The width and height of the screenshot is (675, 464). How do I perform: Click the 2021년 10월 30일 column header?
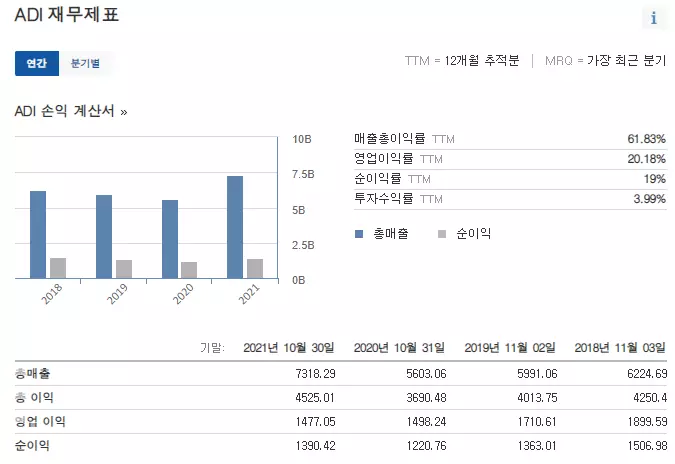tap(288, 348)
